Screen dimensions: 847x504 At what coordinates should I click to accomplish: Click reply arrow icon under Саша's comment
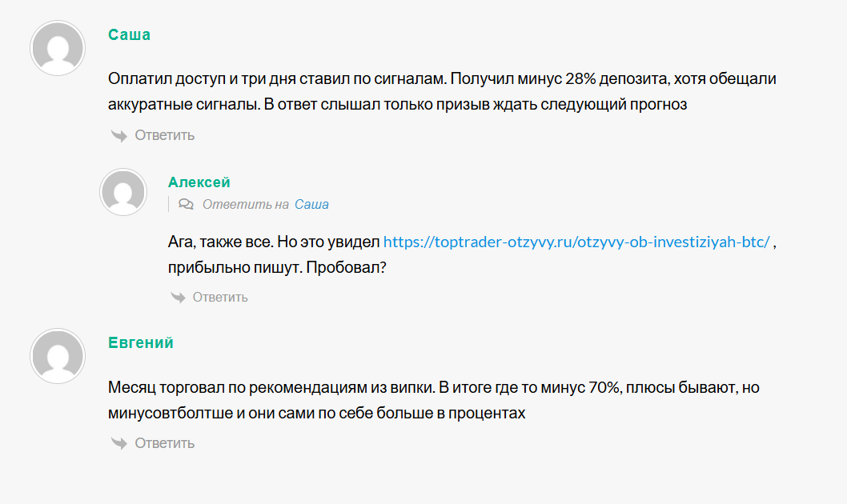tap(118, 135)
